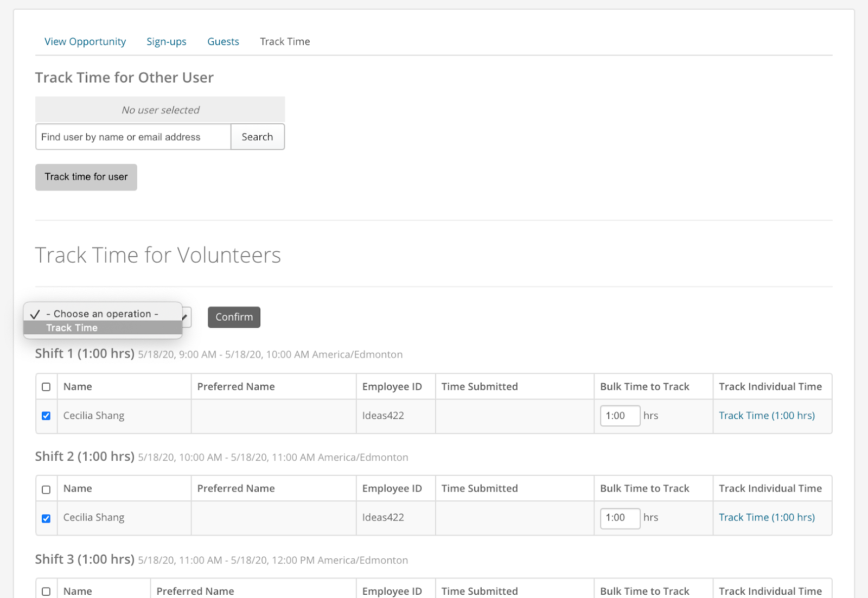
Task: Click the Shift 2 (1:00 hrs) heading
Action: (x=85, y=456)
